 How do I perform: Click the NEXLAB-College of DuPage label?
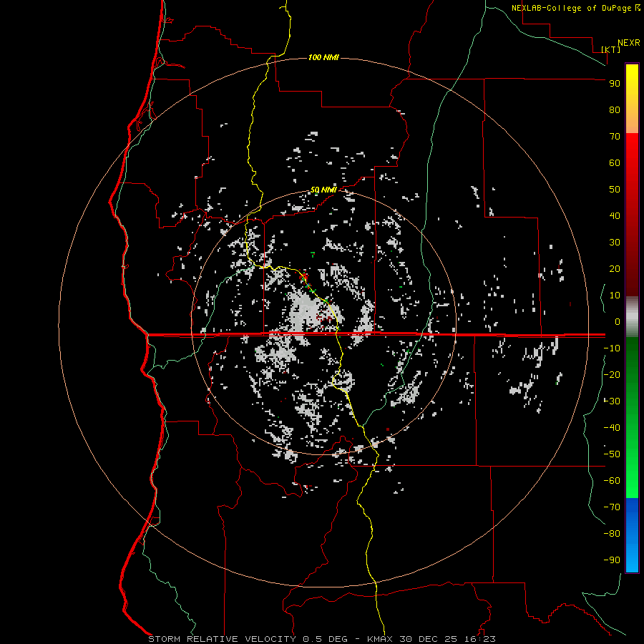[572, 8]
